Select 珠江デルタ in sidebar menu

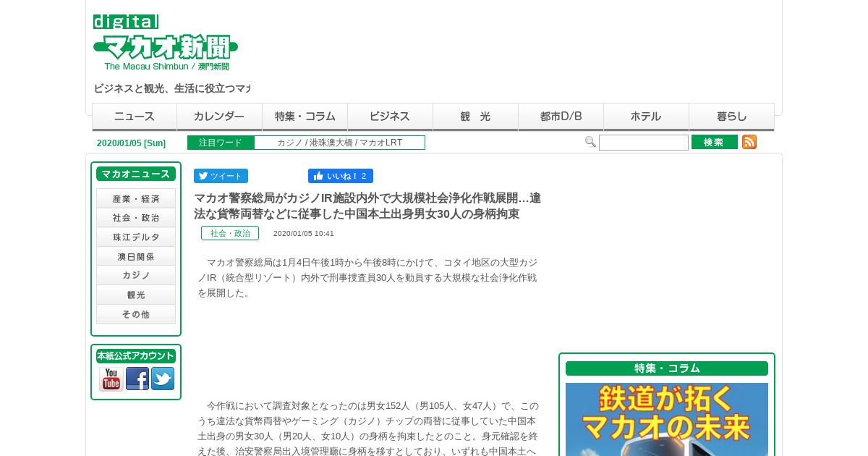coord(136,237)
